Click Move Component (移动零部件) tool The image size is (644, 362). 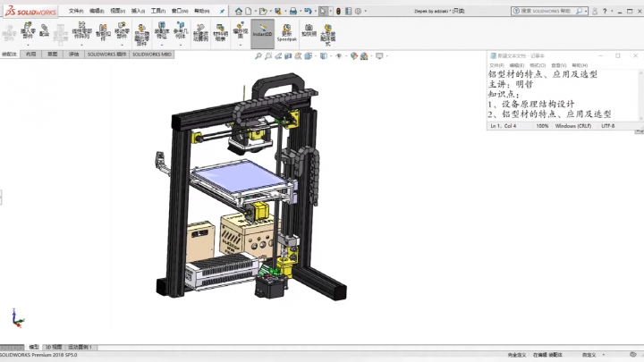coord(122,31)
